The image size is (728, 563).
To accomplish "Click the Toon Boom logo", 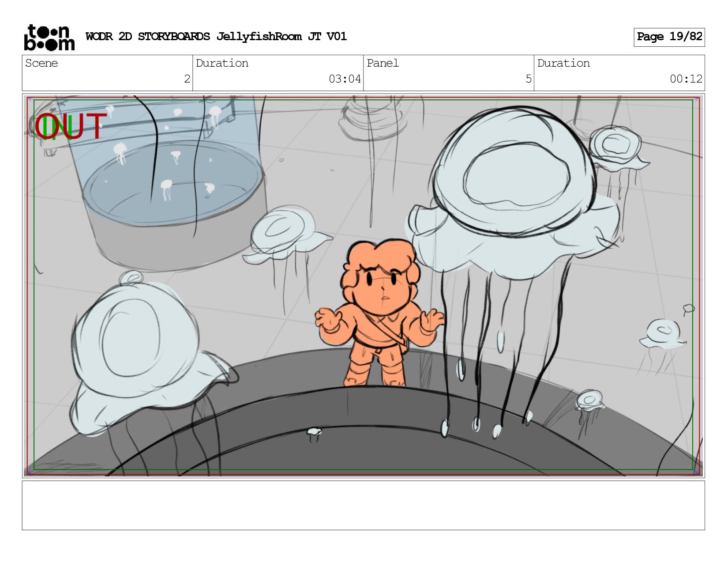I will click(49, 38).
